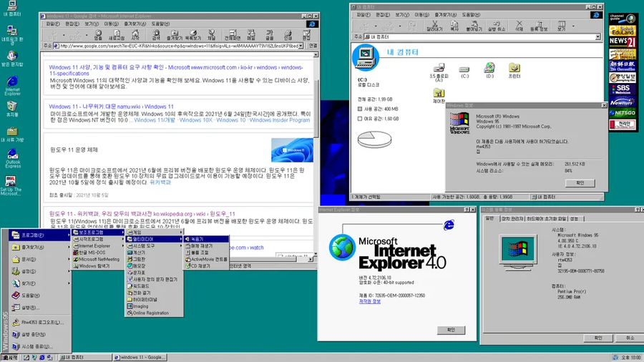Image resolution: width=644 pixels, height=362 pixels.
Task: Click the Windows 11 thumbnail image in search results
Action: [292, 150]
